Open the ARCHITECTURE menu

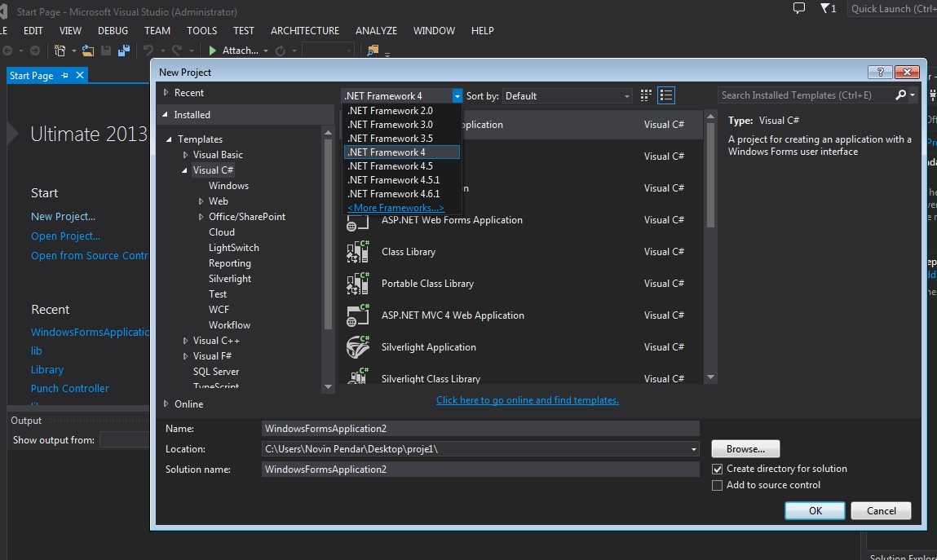pos(305,30)
